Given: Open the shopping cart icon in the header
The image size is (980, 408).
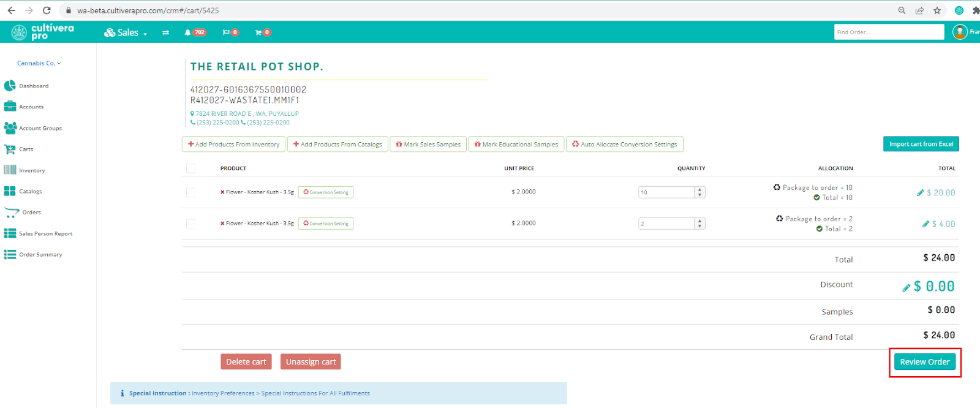Looking at the screenshot, I should (x=263, y=32).
